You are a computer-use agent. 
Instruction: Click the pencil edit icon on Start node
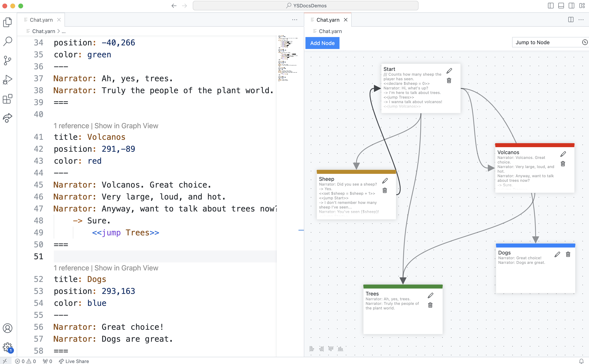click(x=449, y=71)
